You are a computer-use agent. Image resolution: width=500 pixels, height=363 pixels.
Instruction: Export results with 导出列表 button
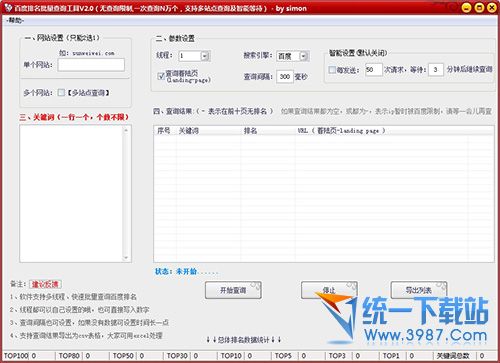(x=419, y=290)
